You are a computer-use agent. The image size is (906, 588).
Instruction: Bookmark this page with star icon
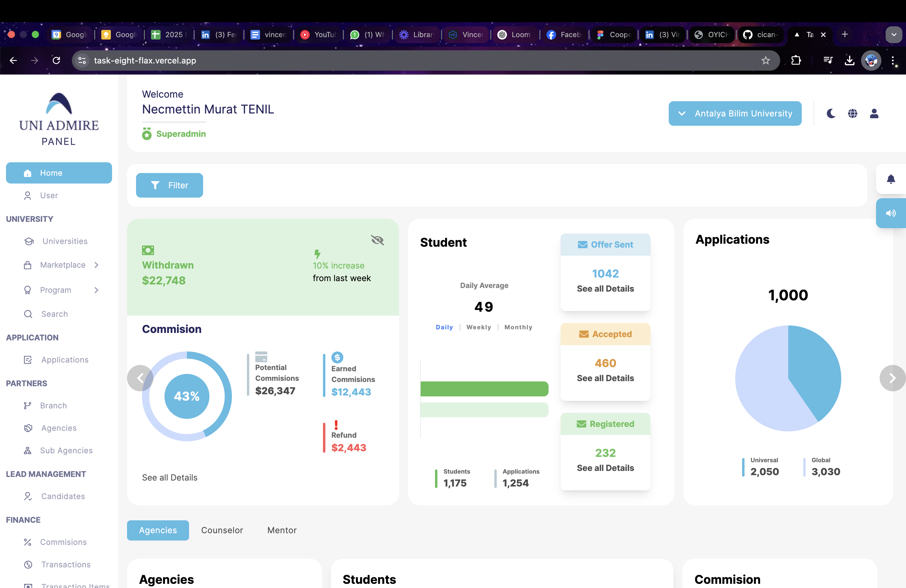[x=765, y=60]
